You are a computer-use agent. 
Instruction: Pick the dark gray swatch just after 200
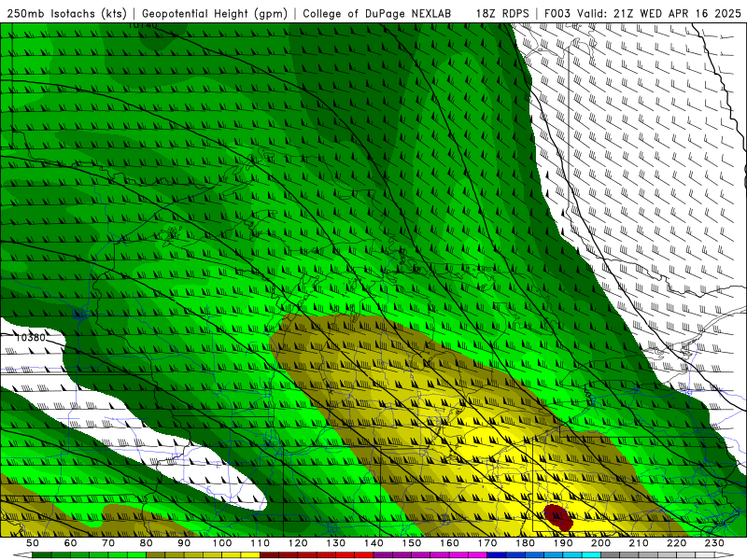tap(611, 555)
